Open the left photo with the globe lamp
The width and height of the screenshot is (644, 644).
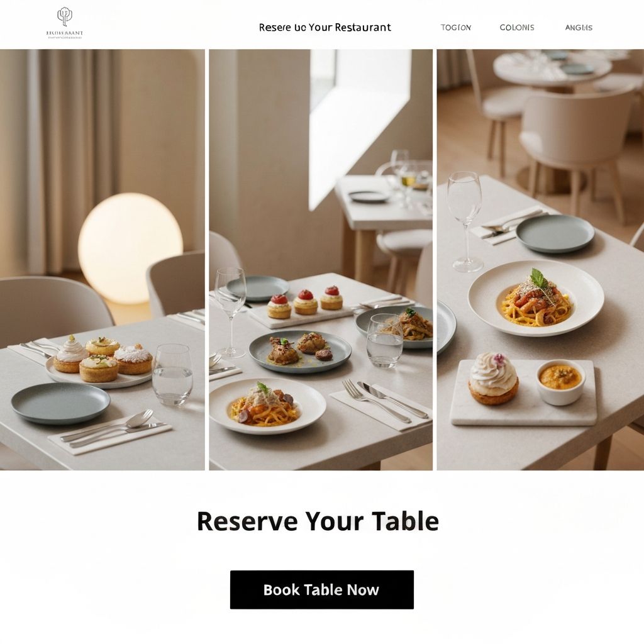[103, 260]
